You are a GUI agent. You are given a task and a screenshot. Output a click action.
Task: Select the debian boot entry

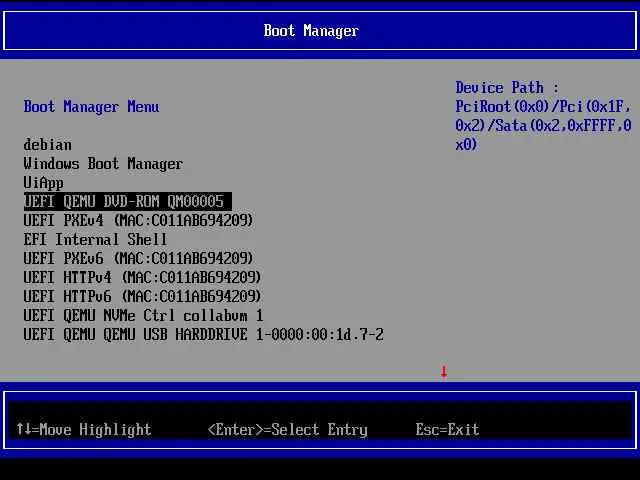coord(47,145)
